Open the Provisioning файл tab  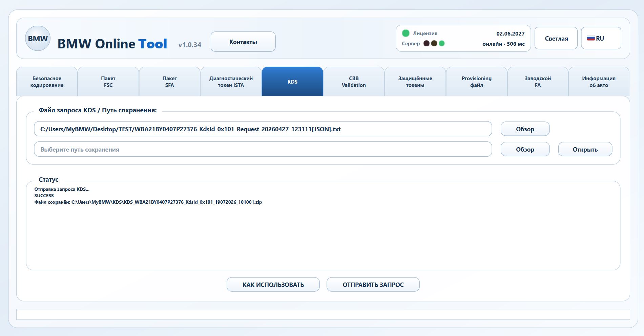[476, 82]
